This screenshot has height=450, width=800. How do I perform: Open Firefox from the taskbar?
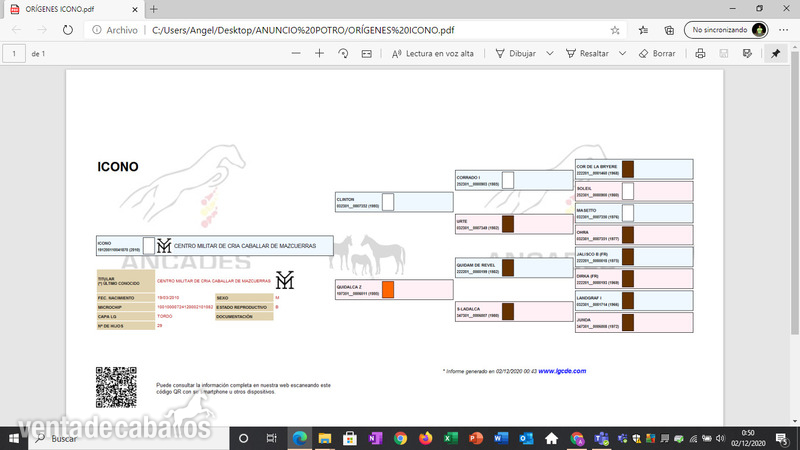coord(425,438)
